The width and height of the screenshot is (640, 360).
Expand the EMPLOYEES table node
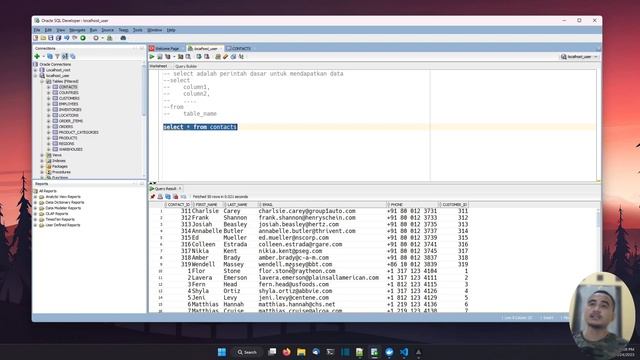(49, 104)
